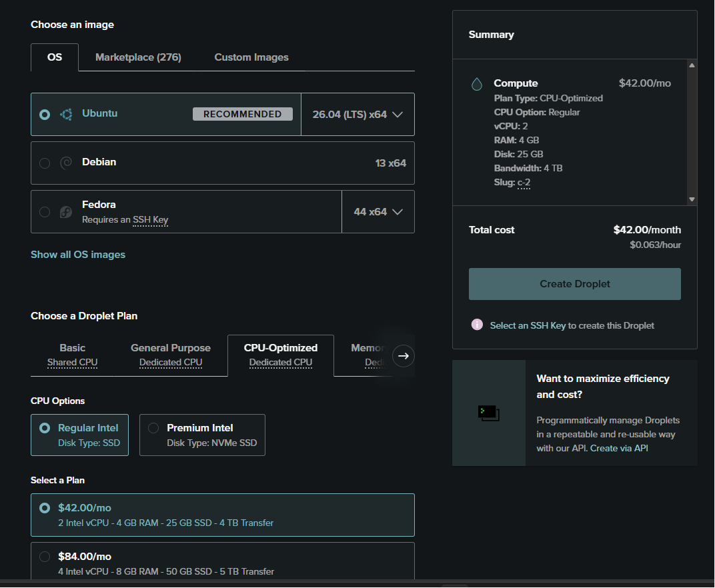715x588 pixels.
Task: Switch to the OS image tab
Action: 55,57
